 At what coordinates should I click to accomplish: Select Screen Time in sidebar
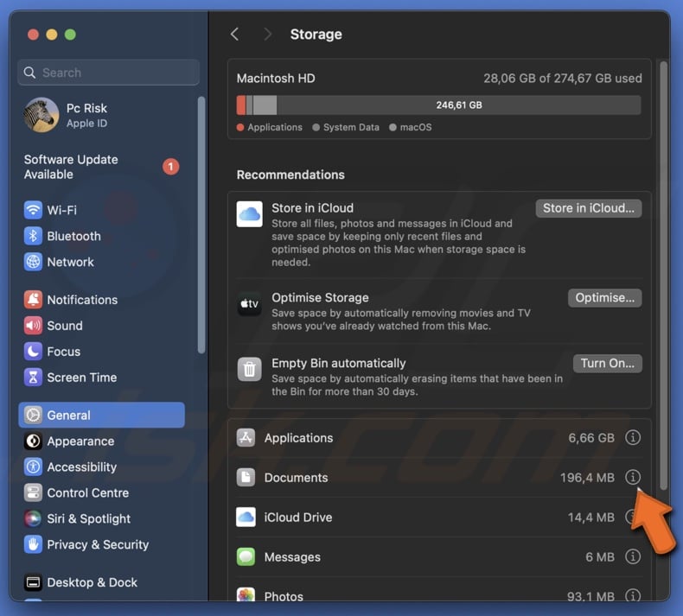click(x=101, y=378)
